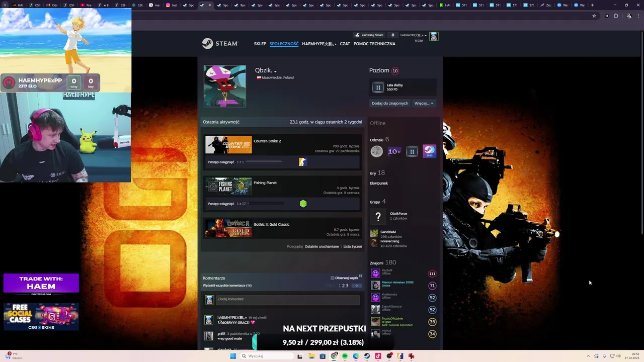Image resolution: width=644 pixels, height=362 pixels.
Task: Open the Więcej... dropdown
Action: click(x=424, y=103)
